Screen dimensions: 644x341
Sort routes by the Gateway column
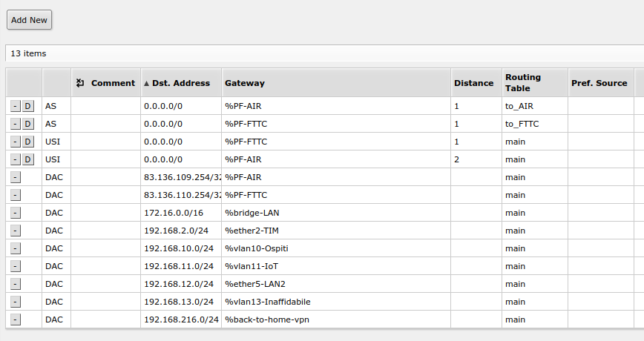click(245, 83)
